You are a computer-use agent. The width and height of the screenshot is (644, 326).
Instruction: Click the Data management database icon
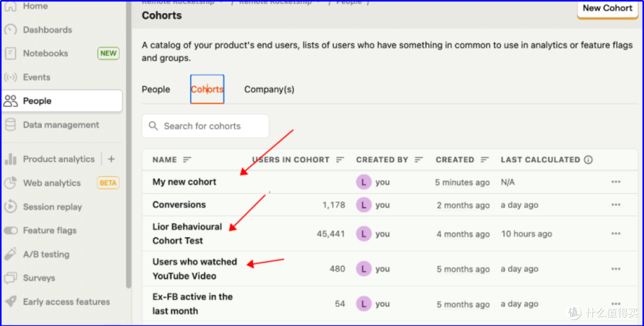[x=10, y=125]
